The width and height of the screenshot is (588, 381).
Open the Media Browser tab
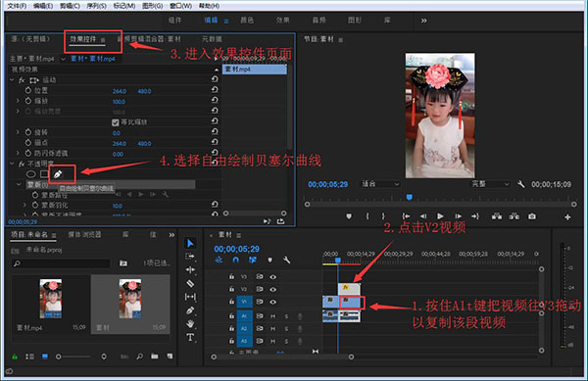[x=84, y=234]
